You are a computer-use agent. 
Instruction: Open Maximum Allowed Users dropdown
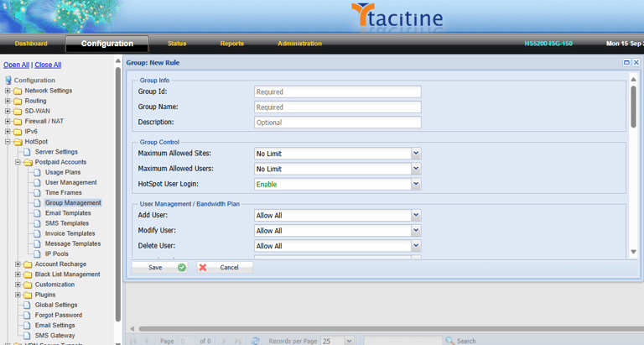[416, 169]
